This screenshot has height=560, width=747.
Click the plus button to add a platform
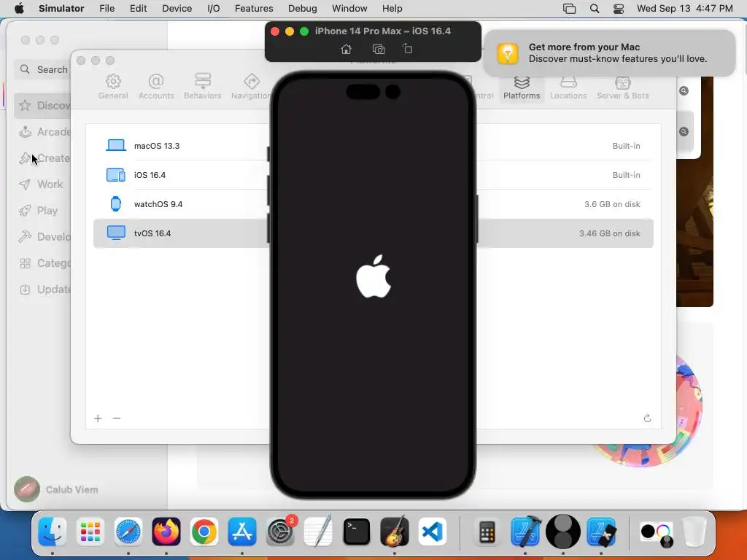98,418
